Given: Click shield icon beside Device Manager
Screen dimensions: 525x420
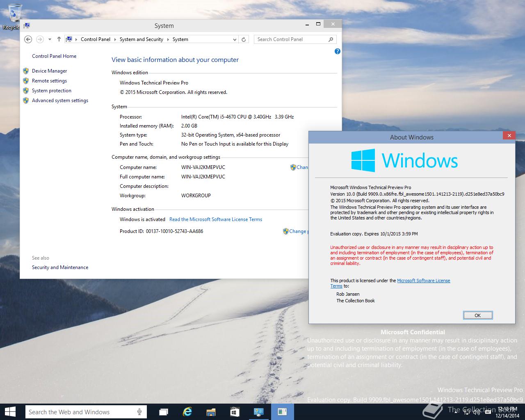Looking at the screenshot, I should 26,71.
